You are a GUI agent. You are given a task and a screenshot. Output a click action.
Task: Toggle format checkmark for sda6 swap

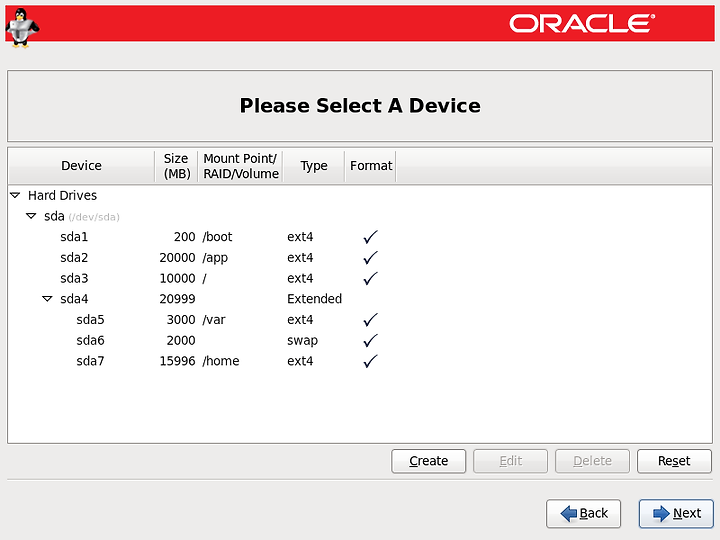pos(370,340)
